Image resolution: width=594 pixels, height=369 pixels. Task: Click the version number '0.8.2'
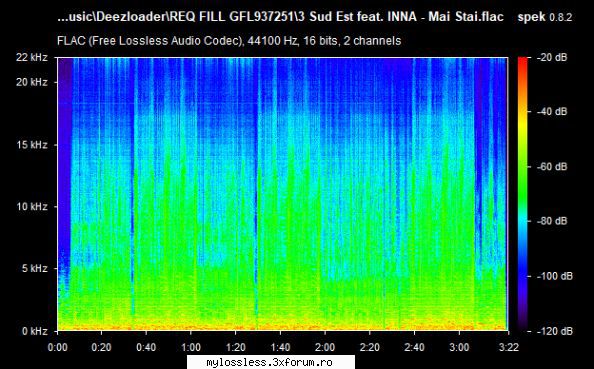pyautogui.click(x=561, y=17)
